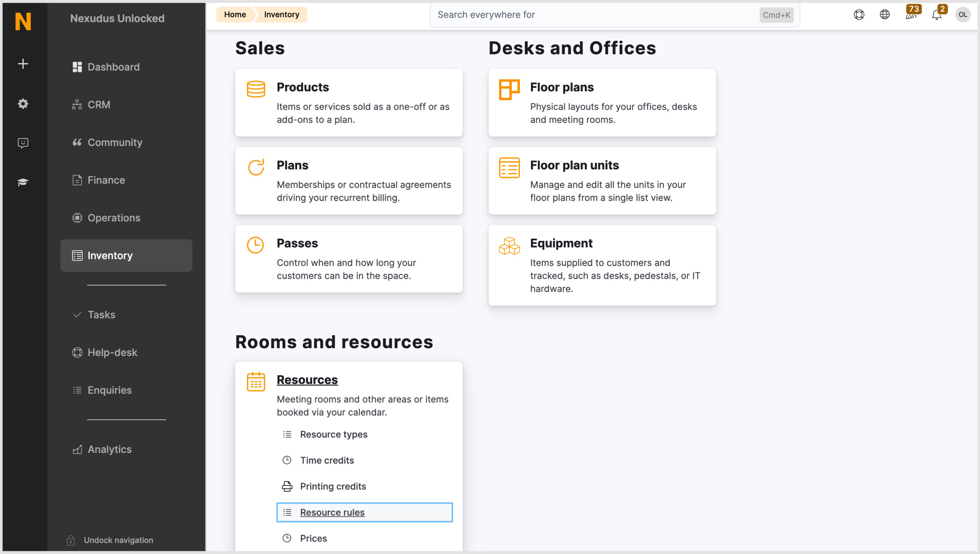The width and height of the screenshot is (980, 554).
Task: Go to Home breadcrumb
Action: coord(235,15)
